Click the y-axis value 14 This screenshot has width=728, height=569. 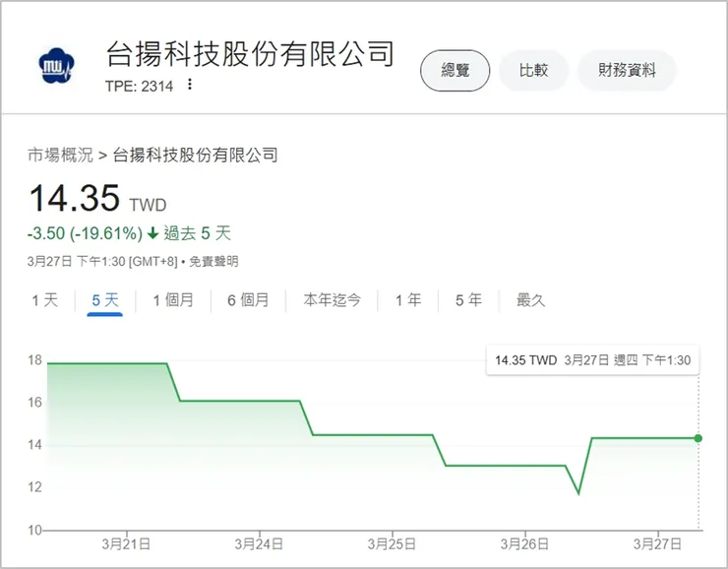pyautogui.click(x=34, y=445)
